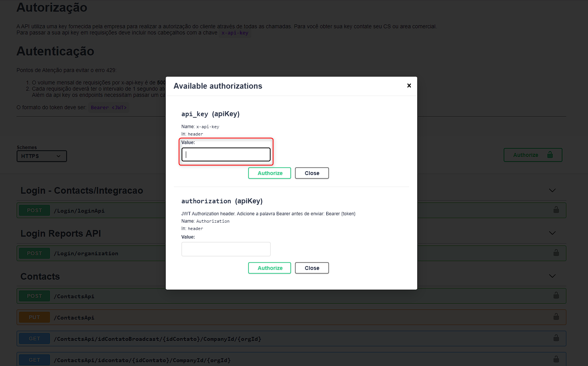Click the Bearer <JWT> code text
Screen dimensions: 588x366
click(x=109, y=108)
